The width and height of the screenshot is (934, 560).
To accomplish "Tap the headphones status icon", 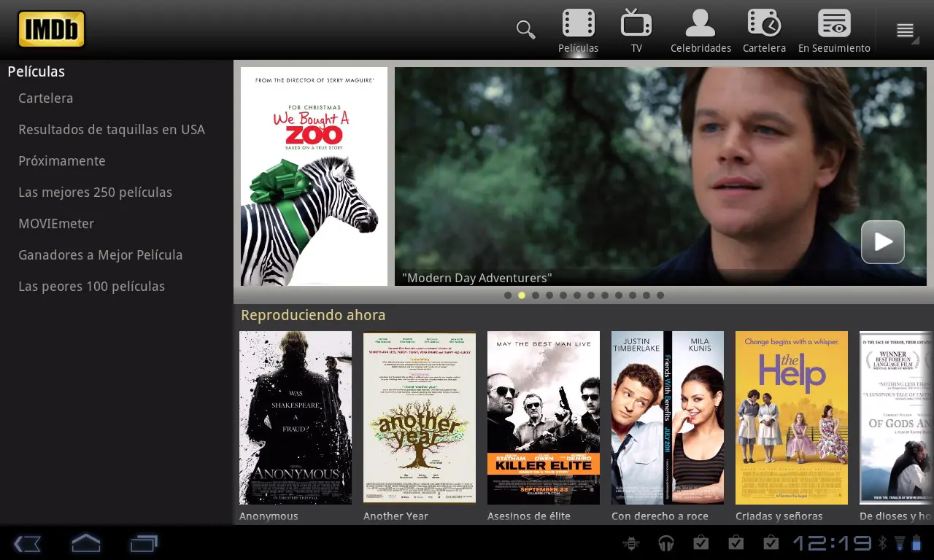I will [x=665, y=543].
